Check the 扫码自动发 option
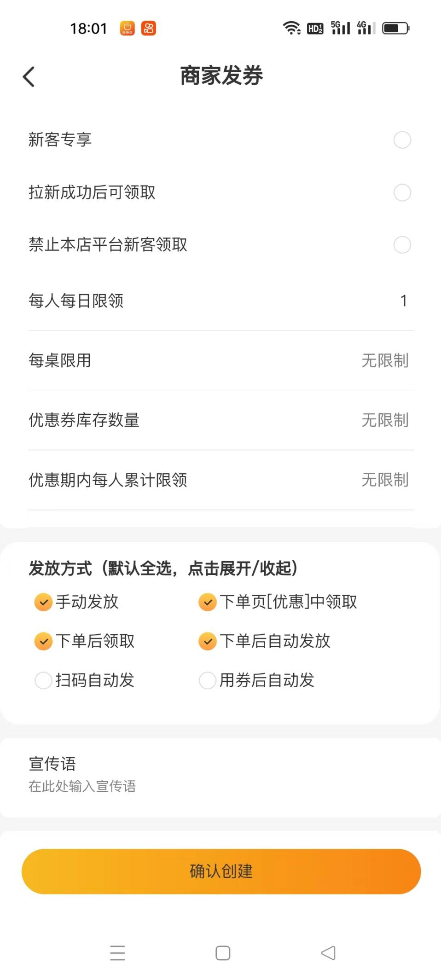Screen dimensions: 441x980 44,680
